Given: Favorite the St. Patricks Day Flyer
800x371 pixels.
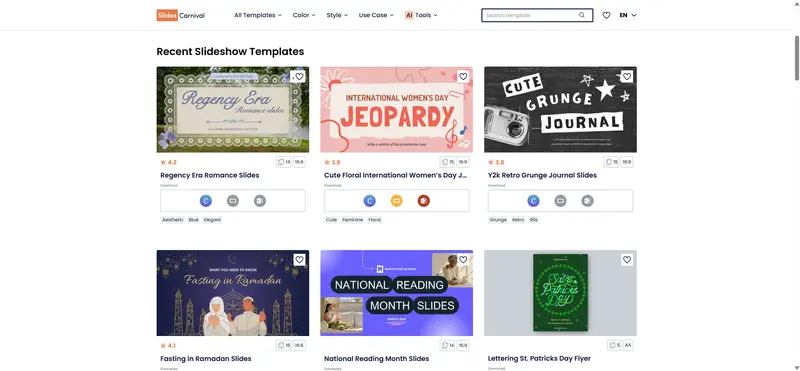Looking at the screenshot, I should click(x=627, y=260).
